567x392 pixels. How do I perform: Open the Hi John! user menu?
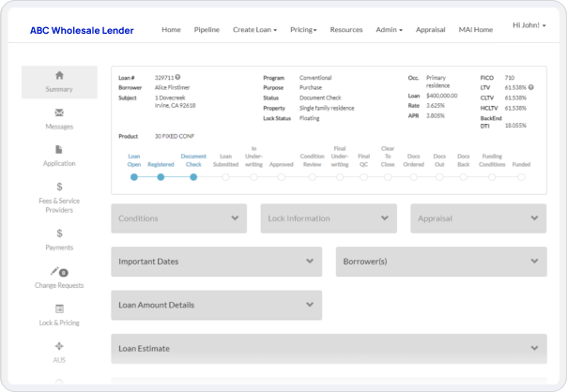pos(529,25)
